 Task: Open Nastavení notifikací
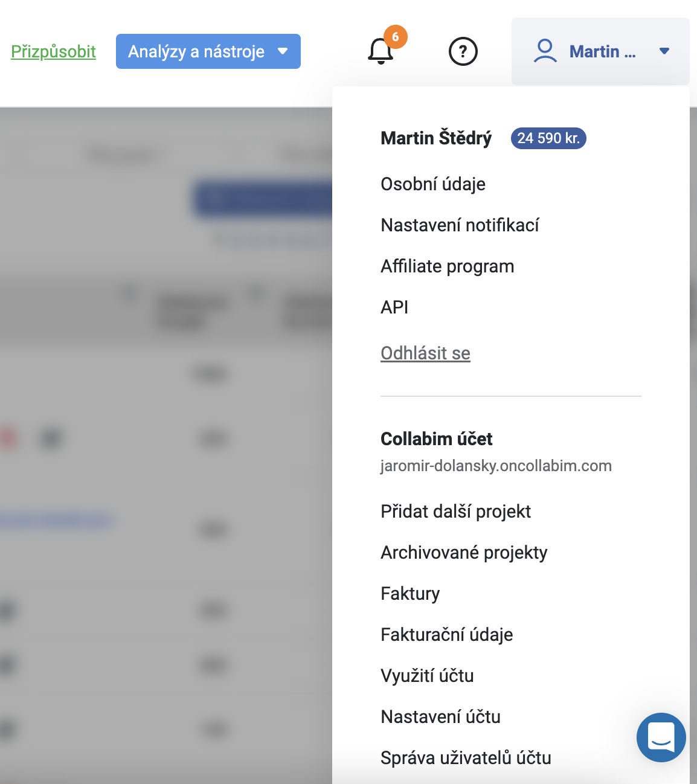click(460, 225)
